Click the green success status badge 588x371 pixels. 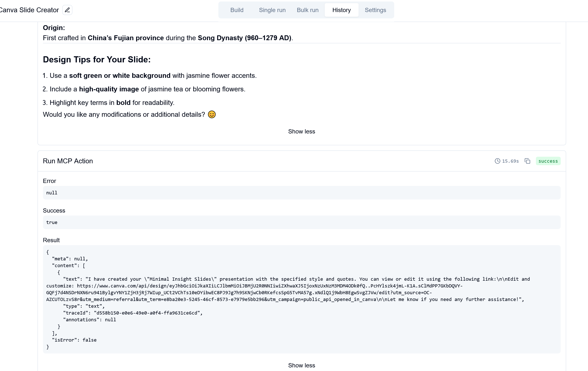tap(548, 161)
